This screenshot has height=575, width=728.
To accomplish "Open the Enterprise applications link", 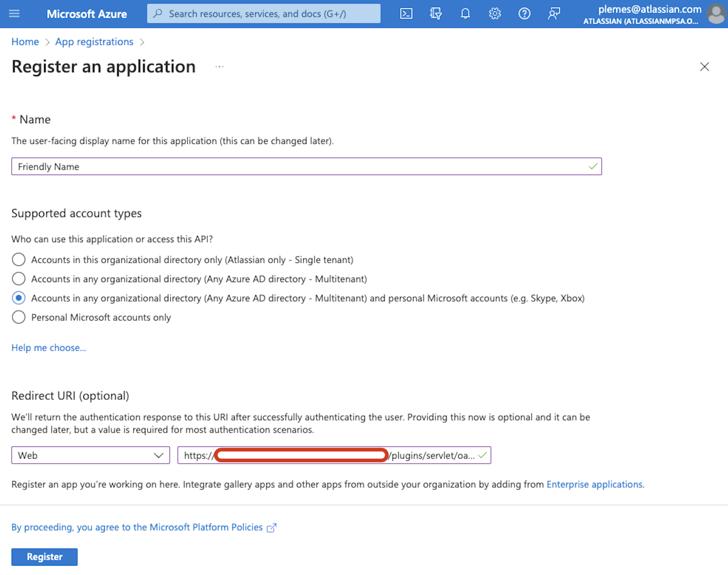I will pyautogui.click(x=595, y=484).
